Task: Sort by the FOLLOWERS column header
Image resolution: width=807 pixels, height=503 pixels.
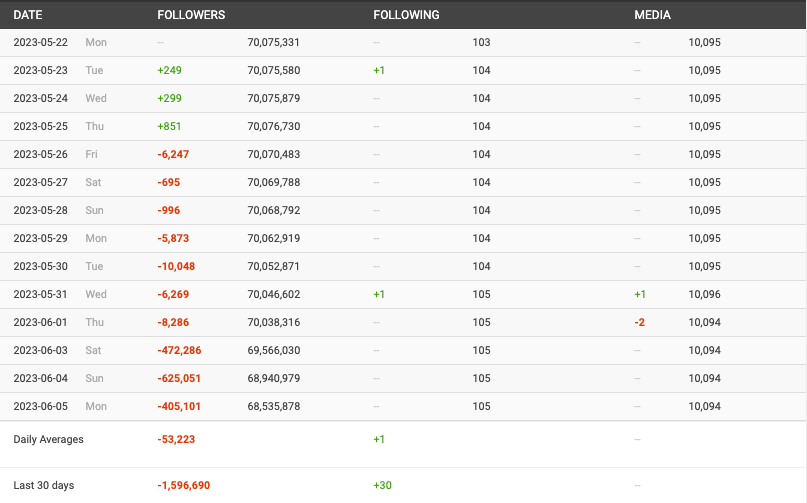Action: pyautogui.click(x=191, y=15)
